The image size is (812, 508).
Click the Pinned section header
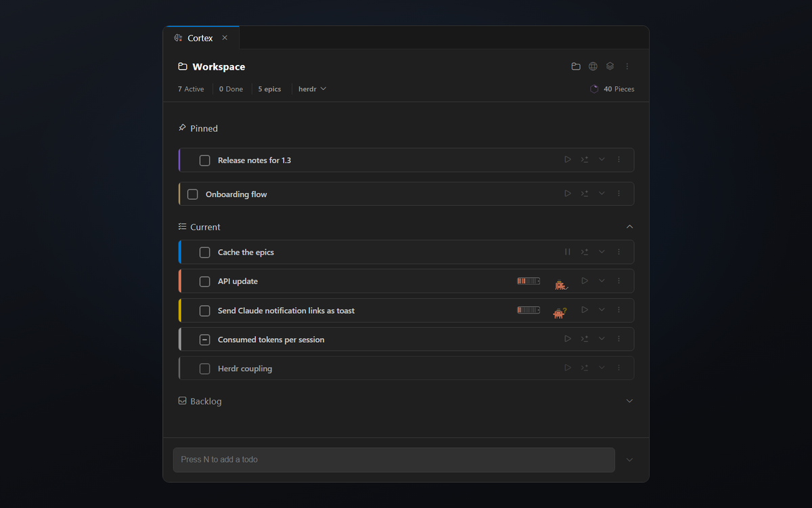coord(198,128)
